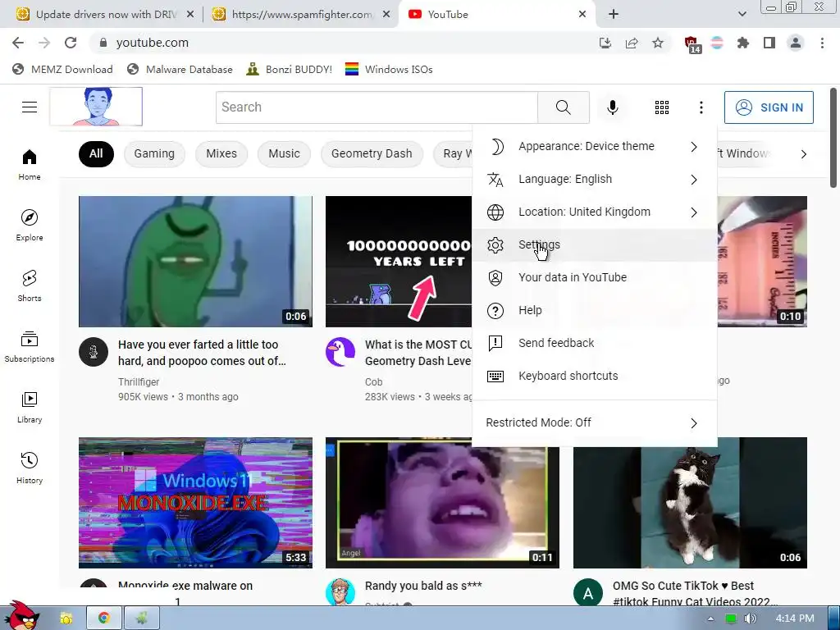
Task: Start voice search with the microphone icon
Action: tap(612, 107)
